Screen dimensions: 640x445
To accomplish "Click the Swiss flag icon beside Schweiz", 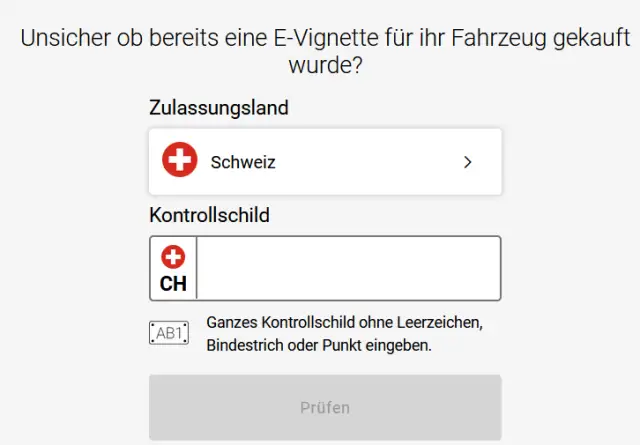I will [x=180, y=161].
